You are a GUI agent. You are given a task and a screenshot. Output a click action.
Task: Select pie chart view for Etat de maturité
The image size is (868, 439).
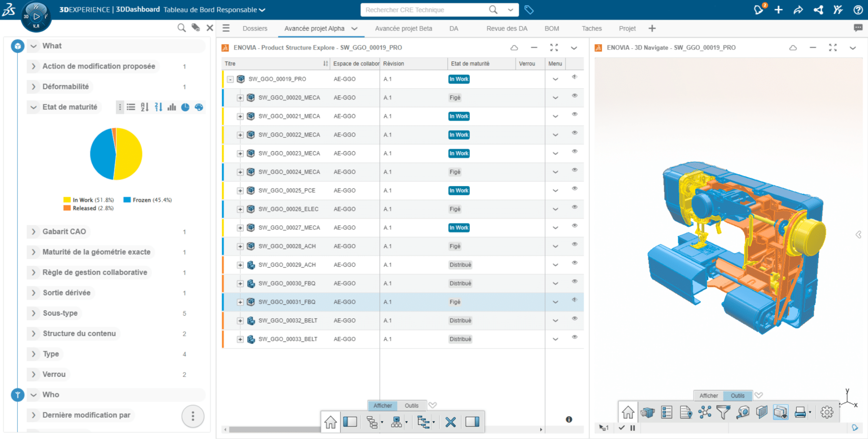[x=185, y=107]
